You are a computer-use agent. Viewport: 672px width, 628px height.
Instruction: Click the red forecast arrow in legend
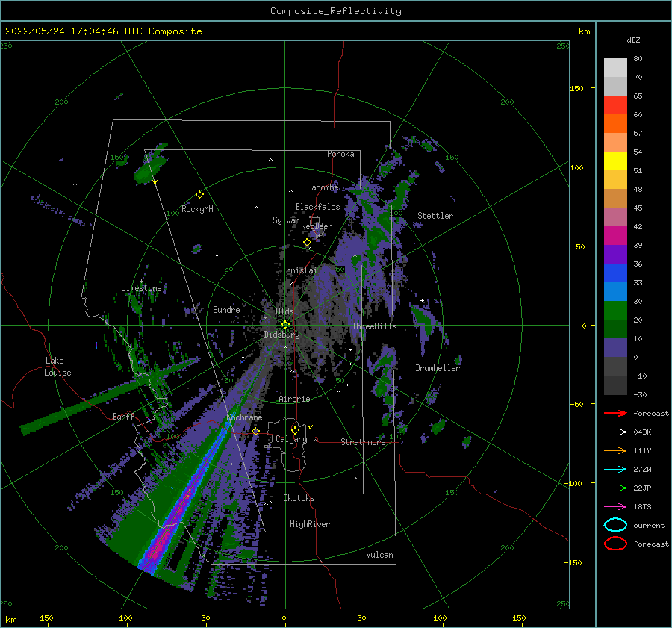(x=615, y=413)
